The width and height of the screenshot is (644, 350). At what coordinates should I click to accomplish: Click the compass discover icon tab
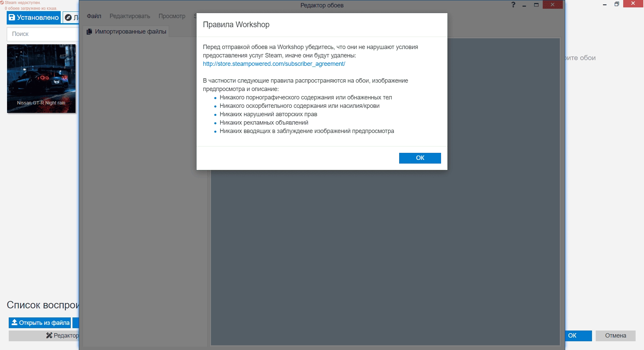pos(68,17)
